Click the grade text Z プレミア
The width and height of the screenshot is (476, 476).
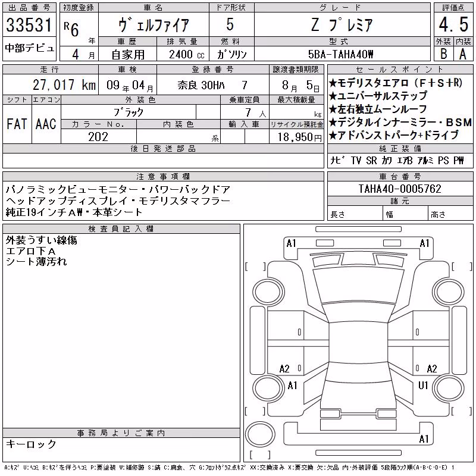[342, 25]
